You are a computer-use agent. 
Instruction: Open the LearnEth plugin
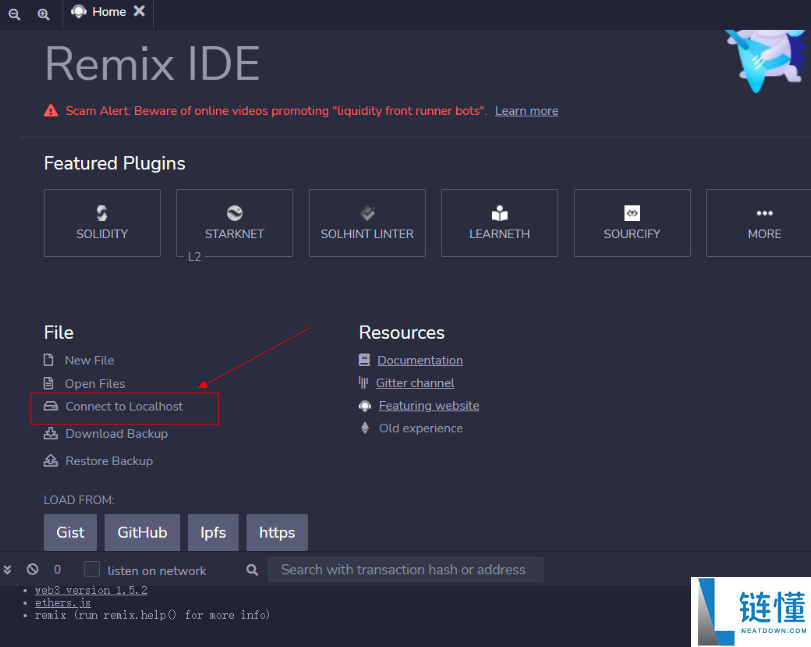pyautogui.click(x=499, y=223)
